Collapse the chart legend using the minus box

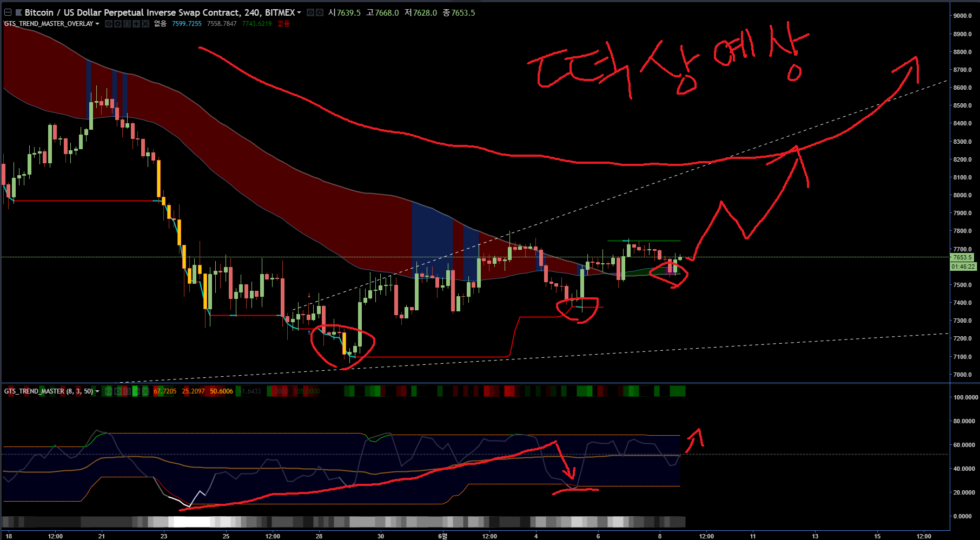click(8, 12)
